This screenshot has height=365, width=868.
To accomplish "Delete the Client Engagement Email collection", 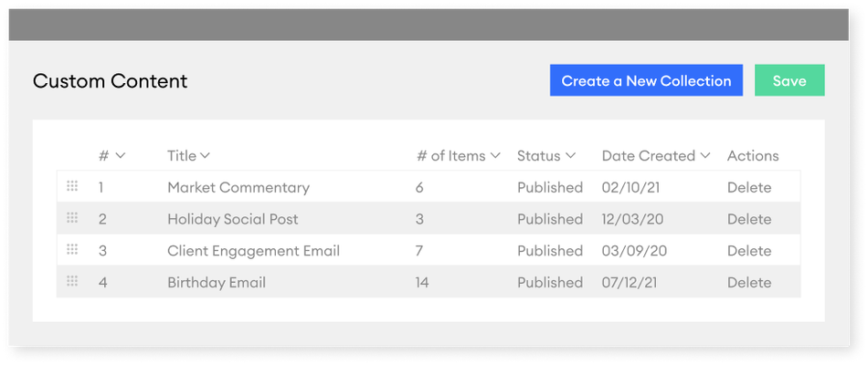I will (749, 251).
